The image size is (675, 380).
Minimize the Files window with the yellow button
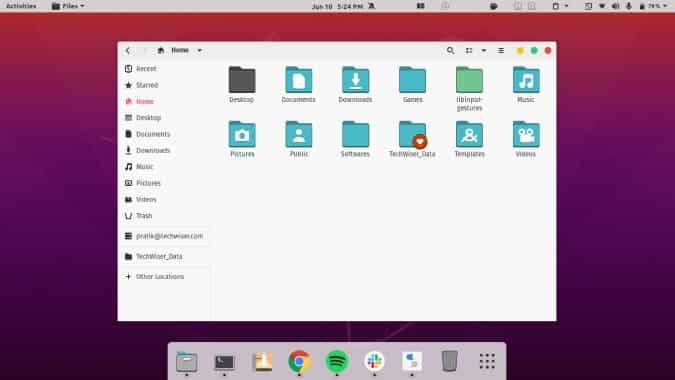click(520, 50)
